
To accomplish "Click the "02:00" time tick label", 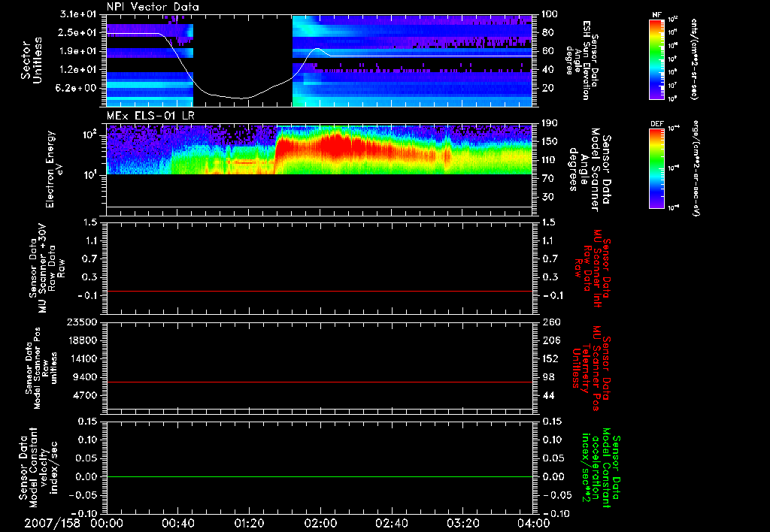I will pyautogui.click(x=320, y=523).
